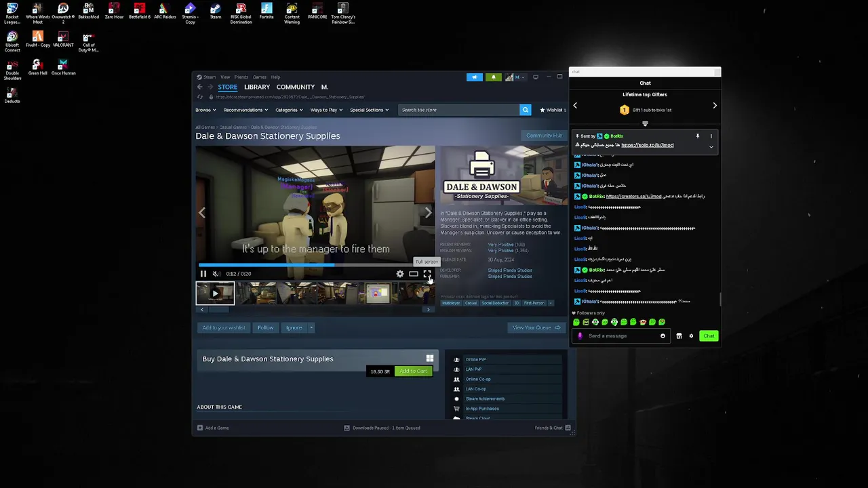Pin the BotRix chat message
This screenshot has width=868, height=488.
(x=697, y=136)
